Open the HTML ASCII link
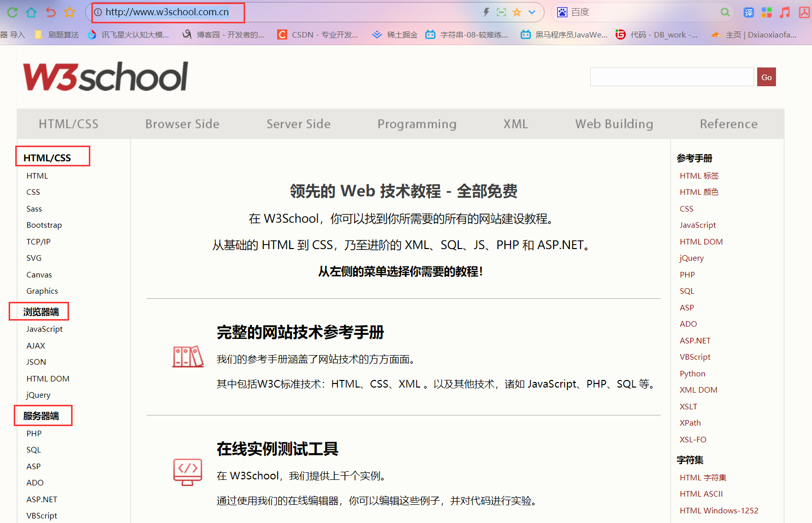The image size is (812, 523). click(x=701, y=494)
